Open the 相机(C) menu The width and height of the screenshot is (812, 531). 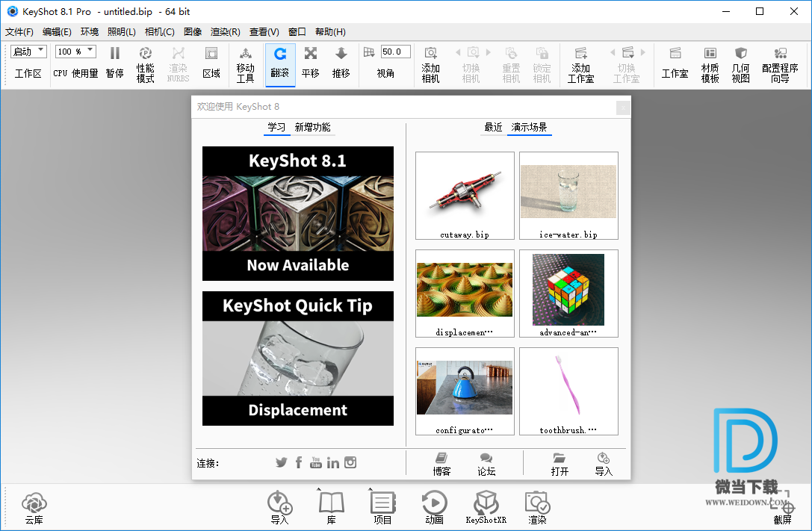[160, 31]
